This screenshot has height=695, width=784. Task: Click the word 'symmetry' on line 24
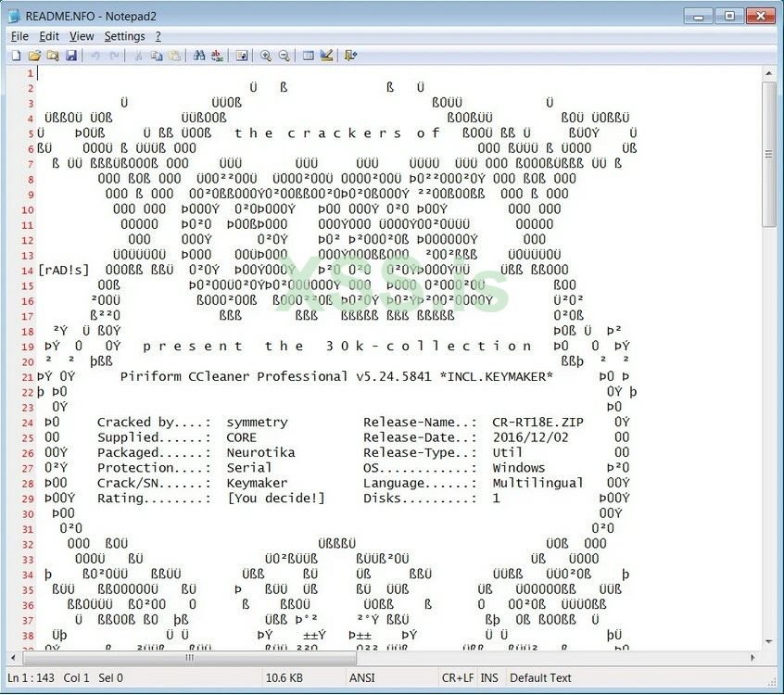pos(257,423)
